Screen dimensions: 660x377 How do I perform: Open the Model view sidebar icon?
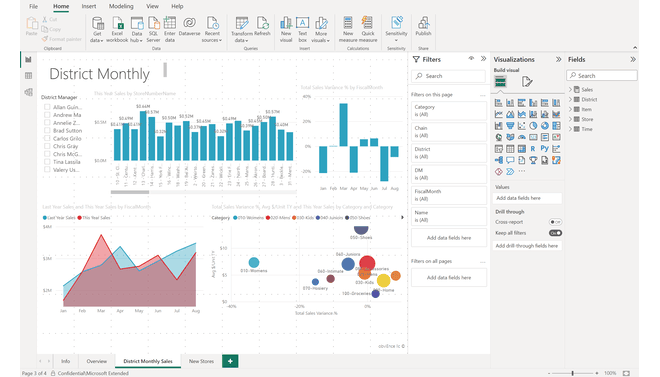28,92
